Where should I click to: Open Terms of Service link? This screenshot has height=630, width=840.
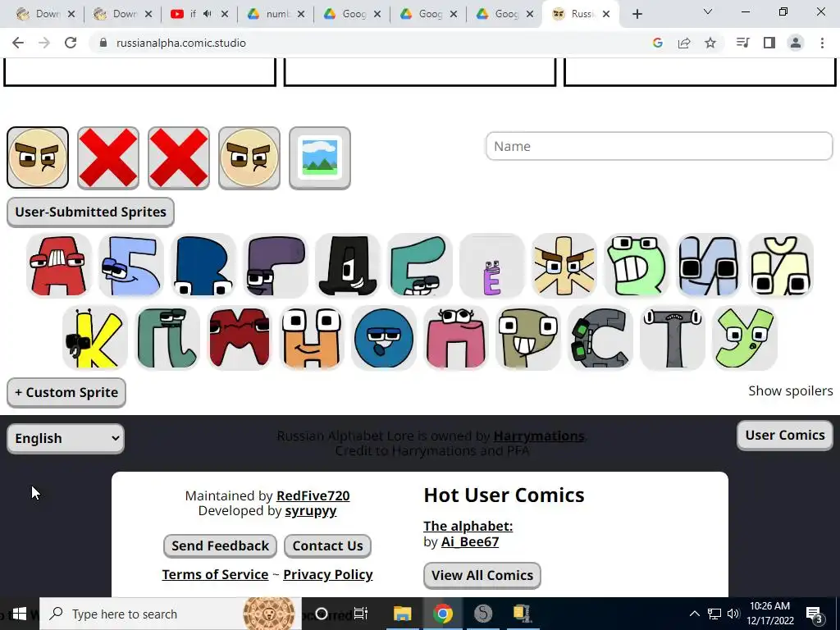coord(216,574)
